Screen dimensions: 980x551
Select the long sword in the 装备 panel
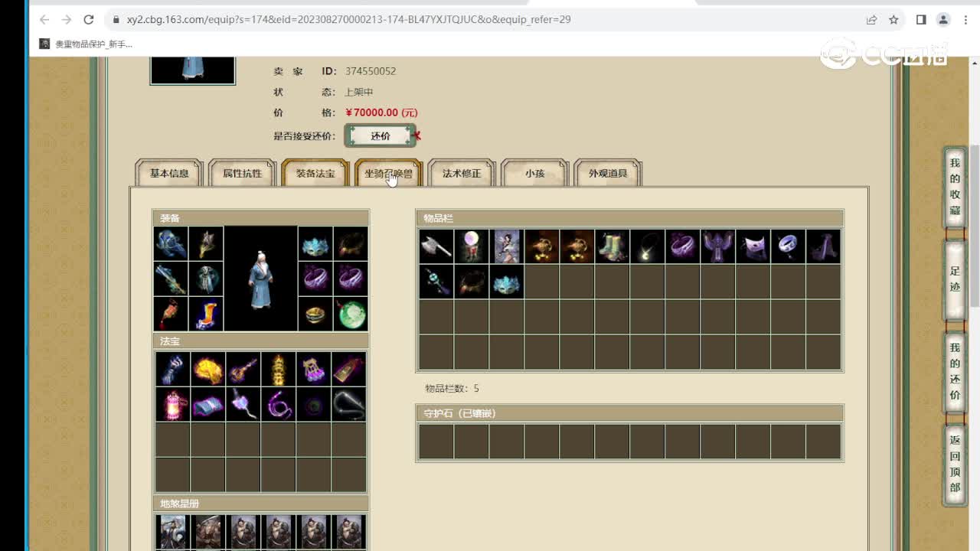coord(171,279)
